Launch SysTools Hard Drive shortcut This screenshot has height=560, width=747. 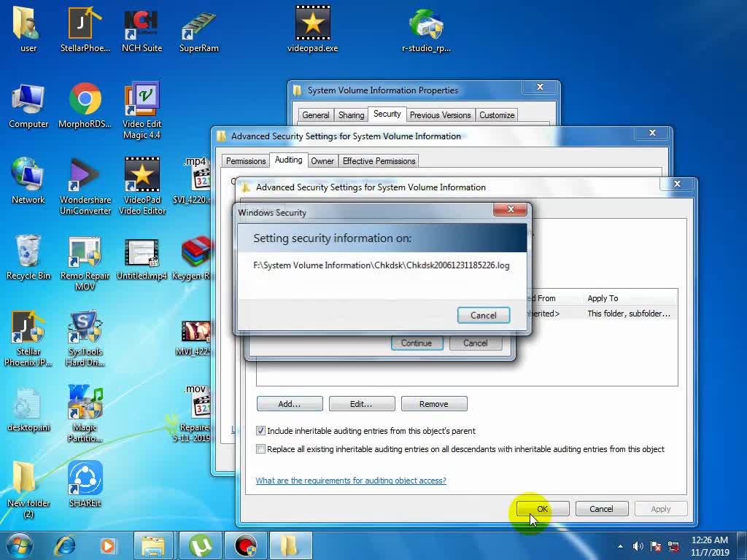pos(85,339)
